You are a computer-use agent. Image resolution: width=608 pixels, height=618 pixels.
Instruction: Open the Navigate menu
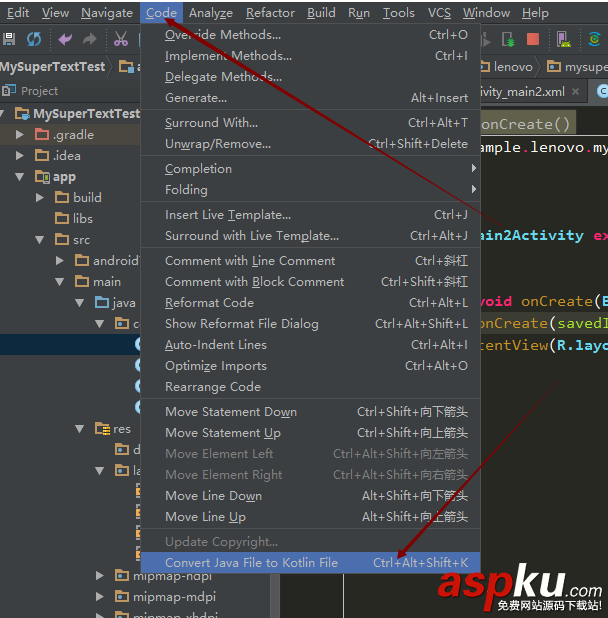click(x=107, y=13)
